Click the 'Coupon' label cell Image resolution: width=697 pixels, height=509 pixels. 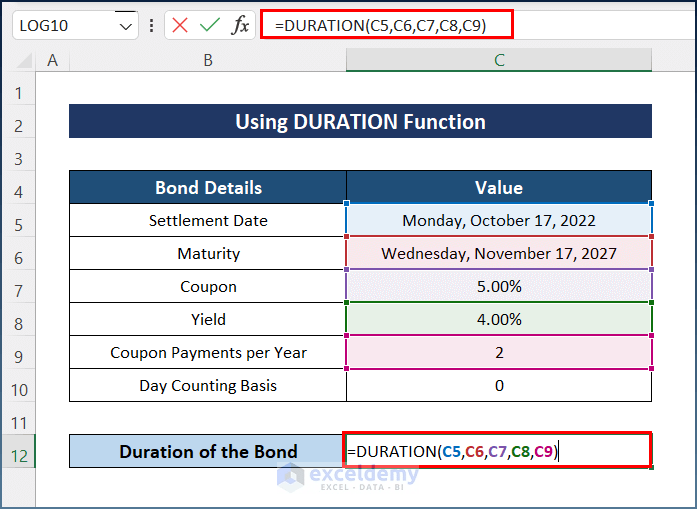coord(208,286)
